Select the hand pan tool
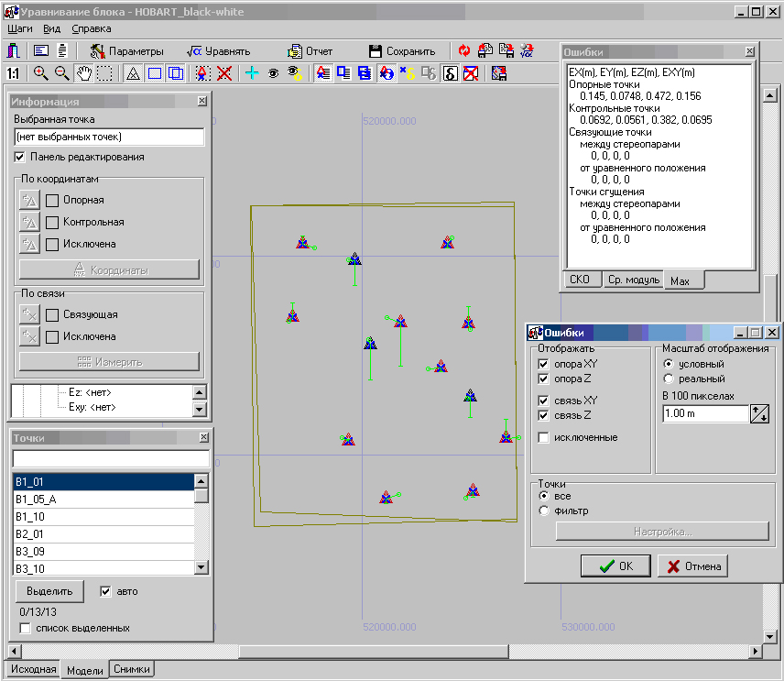784x681 pixels. click(x=83, y=74)
